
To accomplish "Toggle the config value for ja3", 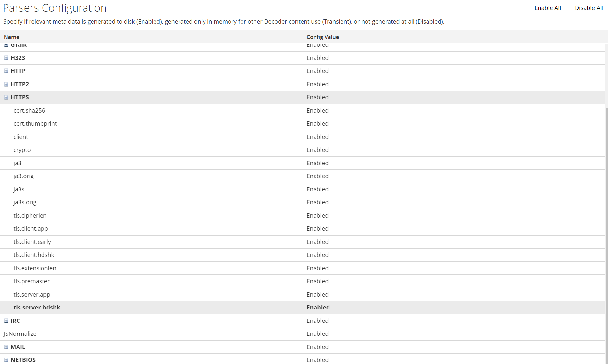I will click(x=317, y=163).
